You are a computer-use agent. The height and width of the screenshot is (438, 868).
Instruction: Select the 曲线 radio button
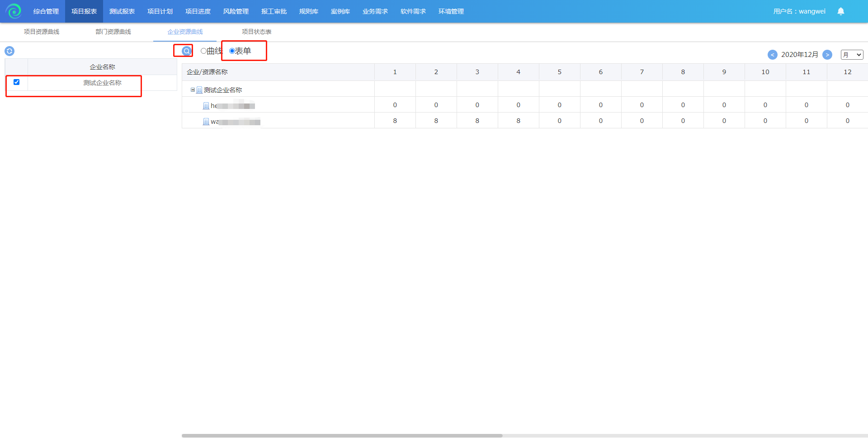pos(203,51)
